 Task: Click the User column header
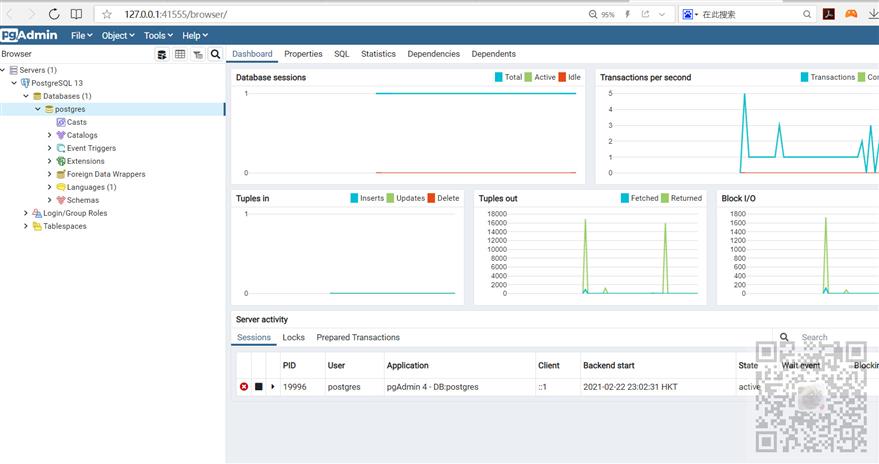click(354, 365)
